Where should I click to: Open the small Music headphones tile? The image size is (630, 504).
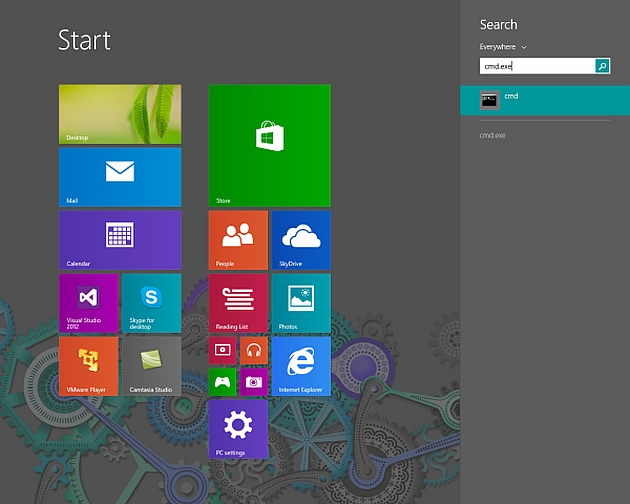pyautogui.click(x=254, y=350)
